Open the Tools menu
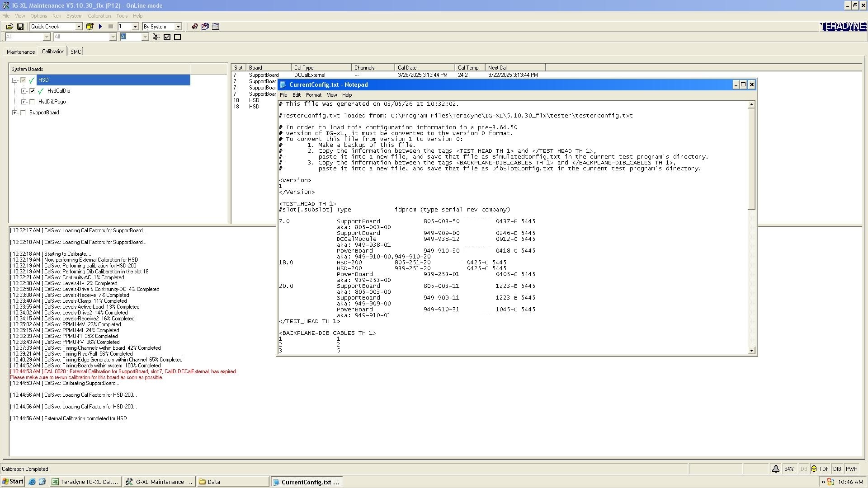The height and width of the screenshot is (488, 868). point(122,16)
